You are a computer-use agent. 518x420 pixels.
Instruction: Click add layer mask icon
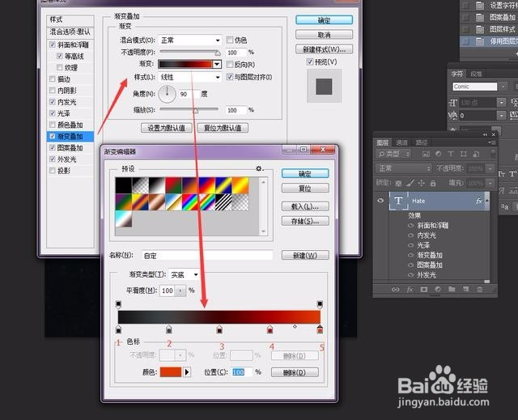pos(424,289)
